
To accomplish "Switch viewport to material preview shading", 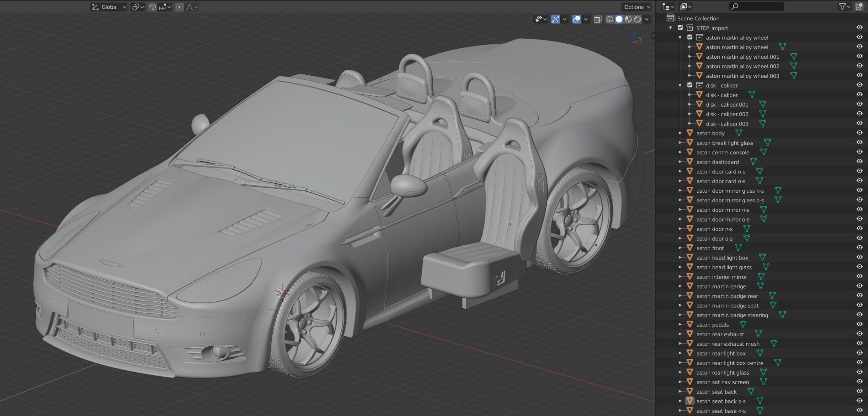I will click(x=628, y=19).
